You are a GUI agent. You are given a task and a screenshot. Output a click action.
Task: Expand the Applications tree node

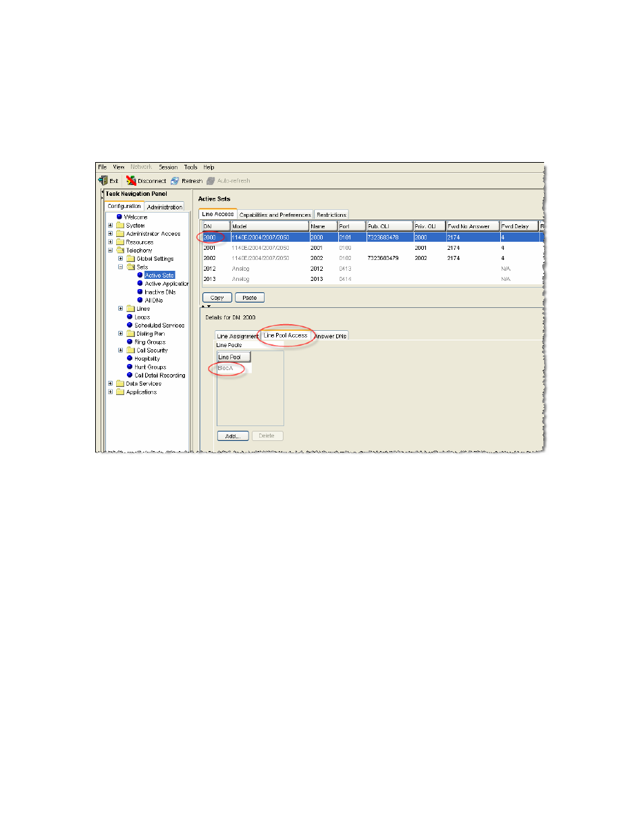[111, 392]
